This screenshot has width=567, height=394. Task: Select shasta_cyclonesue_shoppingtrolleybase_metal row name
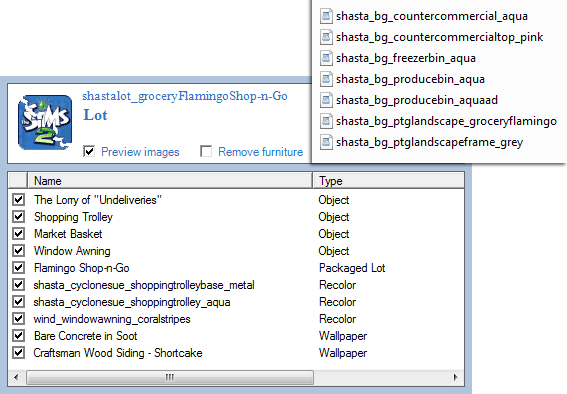[144, 285]
